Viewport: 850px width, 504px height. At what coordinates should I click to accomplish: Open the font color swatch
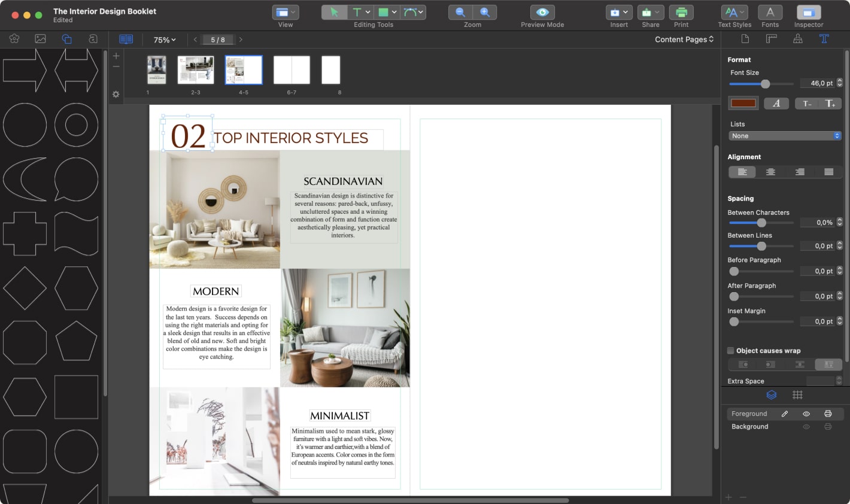click(x=743, y=103)
